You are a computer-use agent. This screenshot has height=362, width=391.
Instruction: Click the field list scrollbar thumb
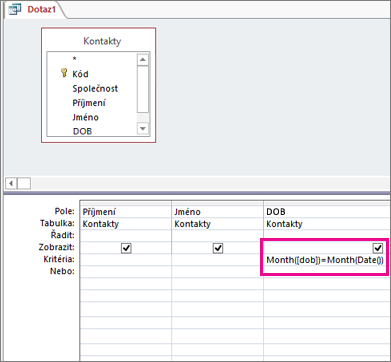[143, 89]
